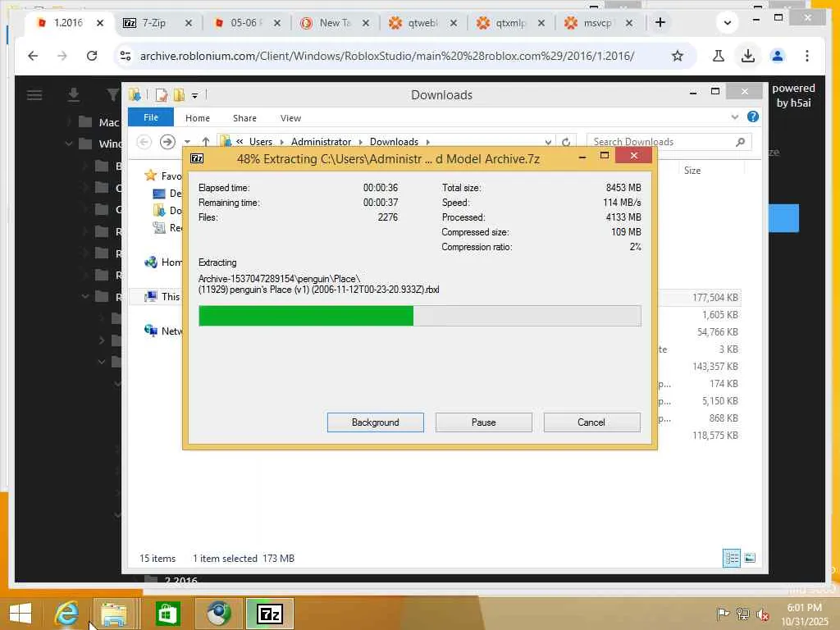The height and width of the screenshot is (630, 840).
Task: Launch Internet Explorer from the taskbar
Action: (x=66, y=613)
